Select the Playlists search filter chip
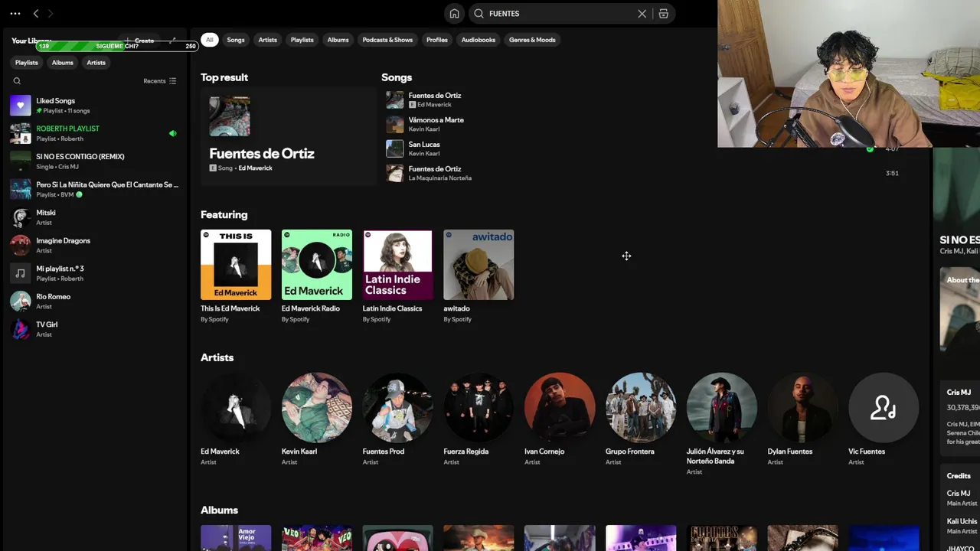 pos(302,40)
